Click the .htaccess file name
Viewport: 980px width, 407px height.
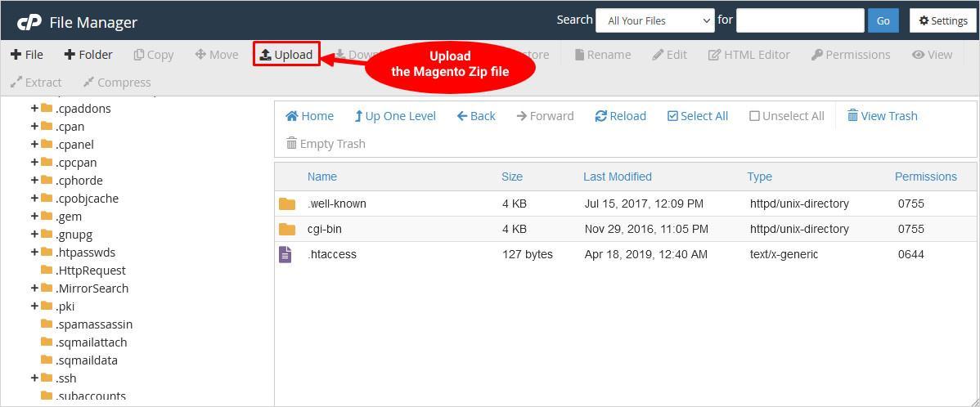click(332, 254)
